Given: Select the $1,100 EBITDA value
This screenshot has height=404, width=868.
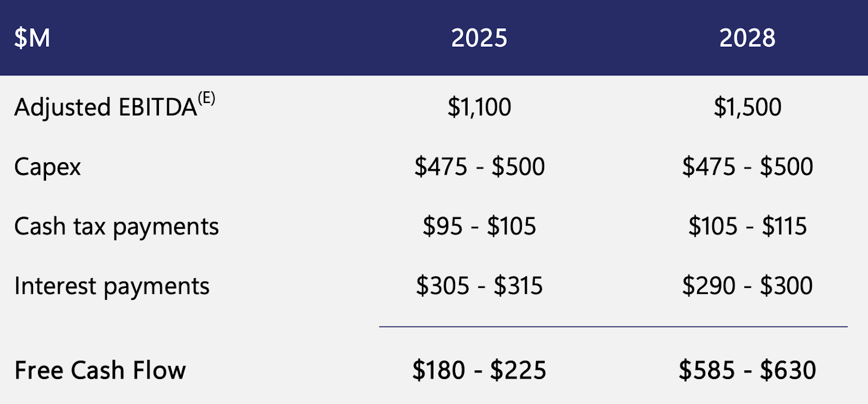Looking at the screenshot, I should click(x=479, y=107).
